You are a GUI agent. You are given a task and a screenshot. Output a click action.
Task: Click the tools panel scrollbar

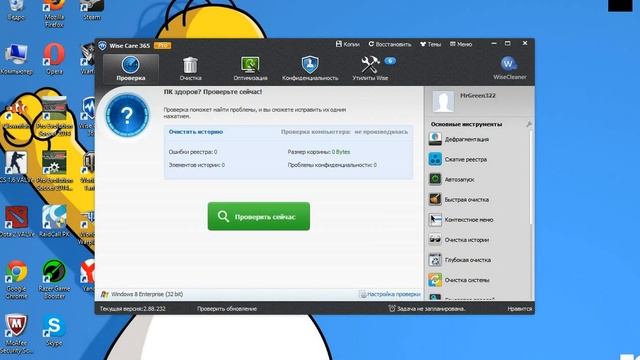pos(531,178)
